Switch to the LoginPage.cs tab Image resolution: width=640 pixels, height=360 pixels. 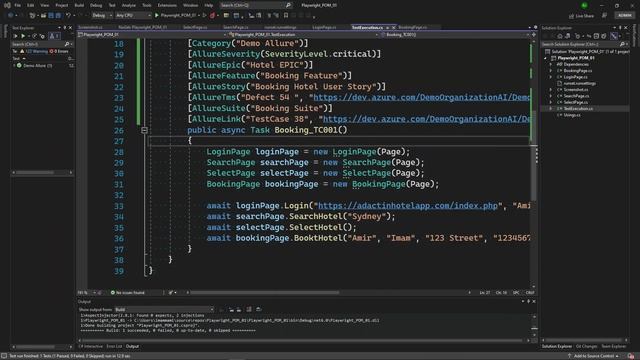coord(324,27)
